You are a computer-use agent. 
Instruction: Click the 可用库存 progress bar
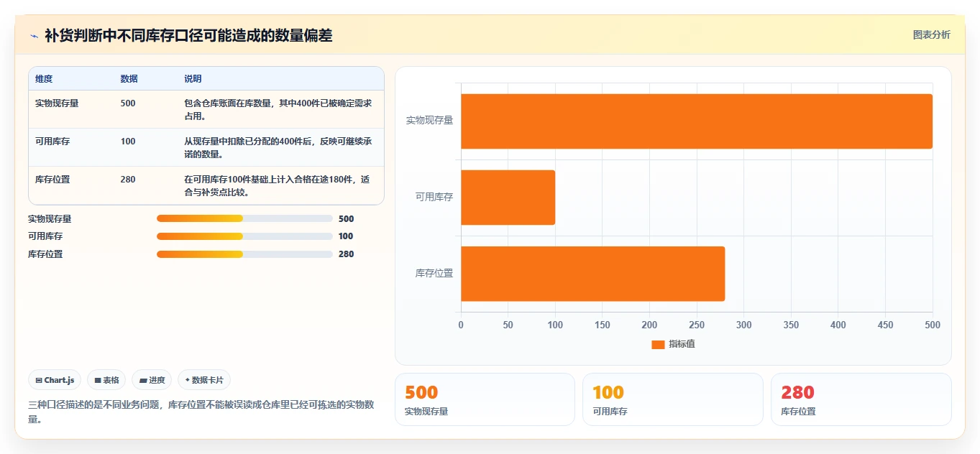[x=244, y=236]
